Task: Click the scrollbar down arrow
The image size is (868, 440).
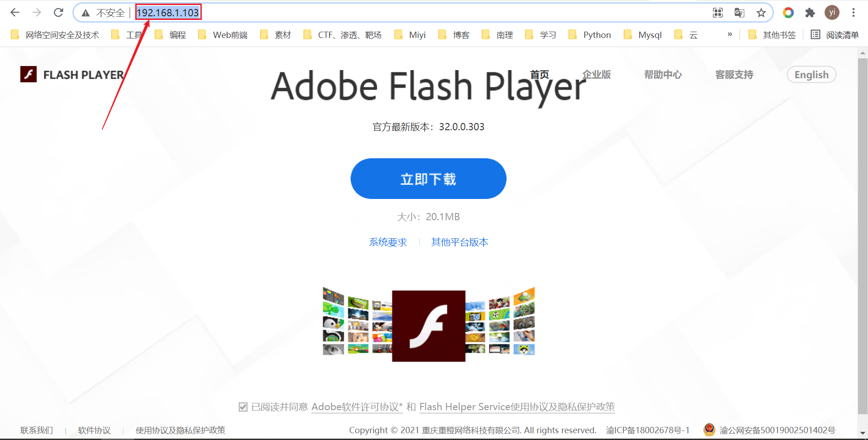Action: (863, 433)
